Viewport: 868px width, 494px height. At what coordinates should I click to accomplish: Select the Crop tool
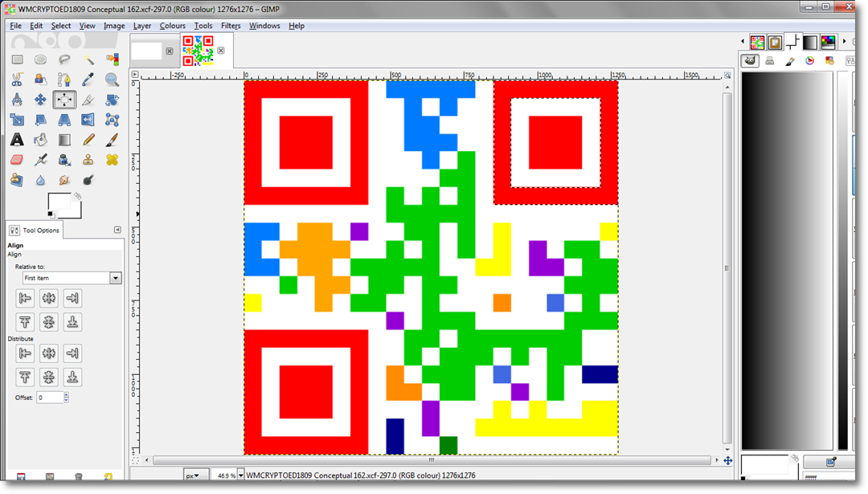(88, 100)
